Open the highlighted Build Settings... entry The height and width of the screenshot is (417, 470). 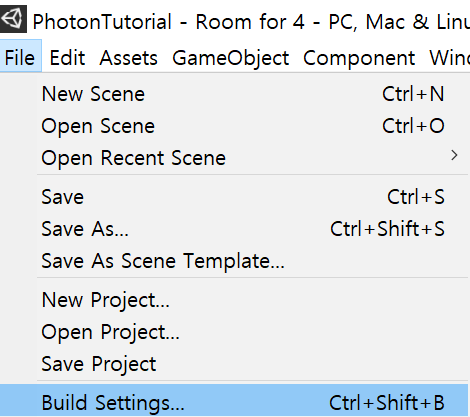(x=234, y=402)
